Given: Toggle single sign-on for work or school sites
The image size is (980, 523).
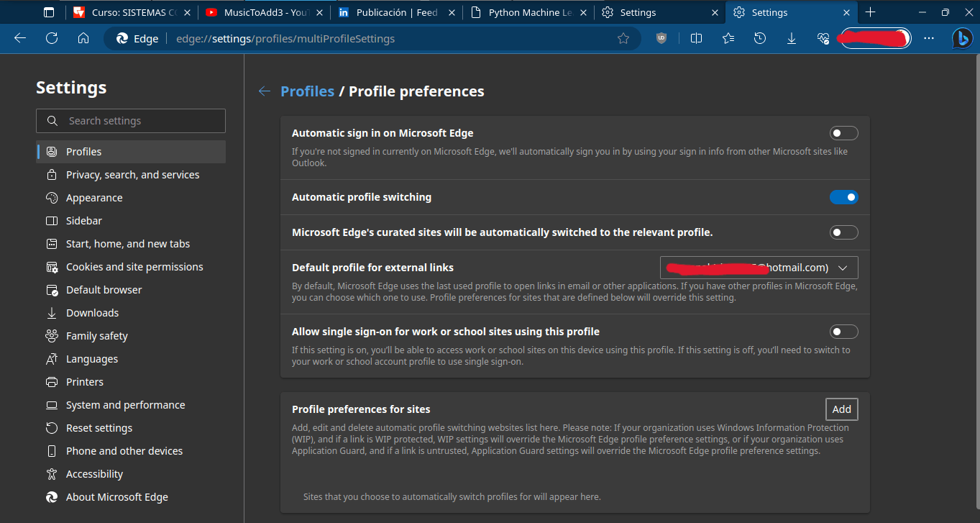Looking at the screenshot, I should (843, 332).
